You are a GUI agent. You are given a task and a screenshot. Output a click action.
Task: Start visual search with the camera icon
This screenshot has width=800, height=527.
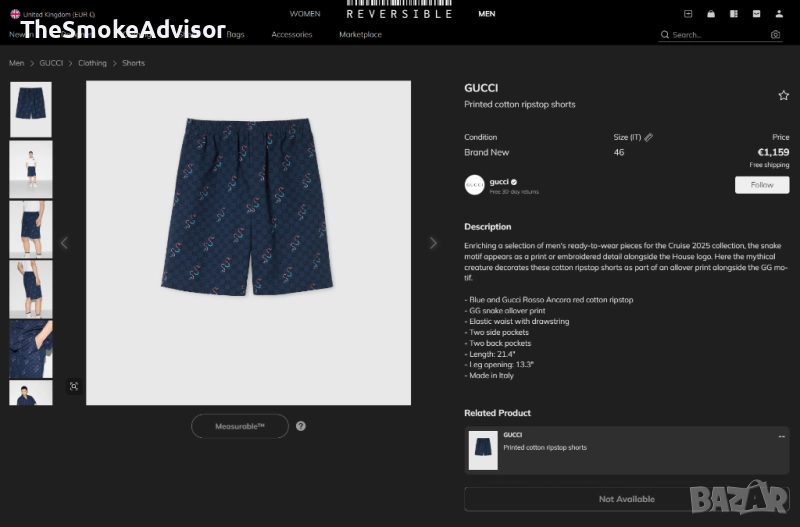coord(775,35)
